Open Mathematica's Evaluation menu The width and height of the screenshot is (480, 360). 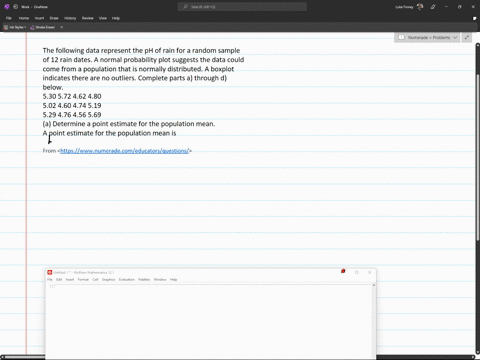[x=127, y=280]
